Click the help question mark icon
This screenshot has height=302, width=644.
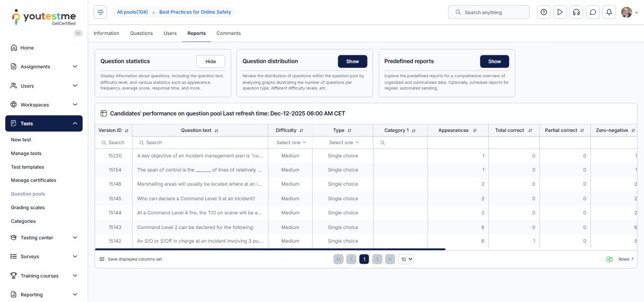pyautogui.click(x=544, y=12)
